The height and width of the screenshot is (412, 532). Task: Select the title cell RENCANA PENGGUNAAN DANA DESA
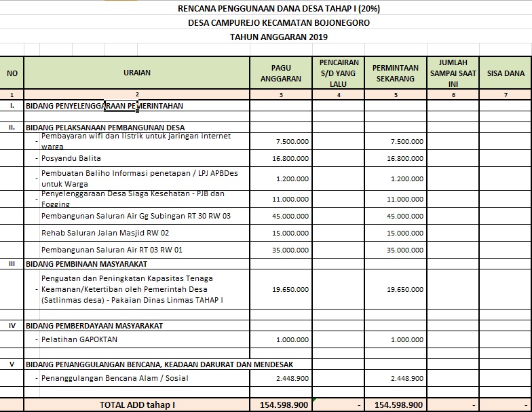[280, 9]
